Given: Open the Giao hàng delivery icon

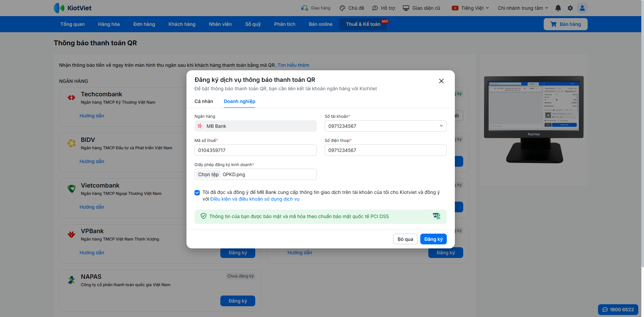Looking at the screenshot, I should [x=305, y=8].
